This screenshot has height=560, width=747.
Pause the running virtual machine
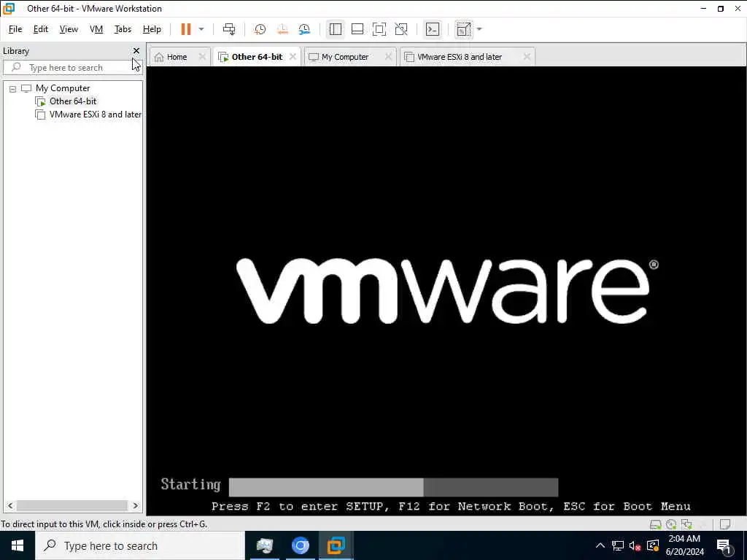point(186,29)
